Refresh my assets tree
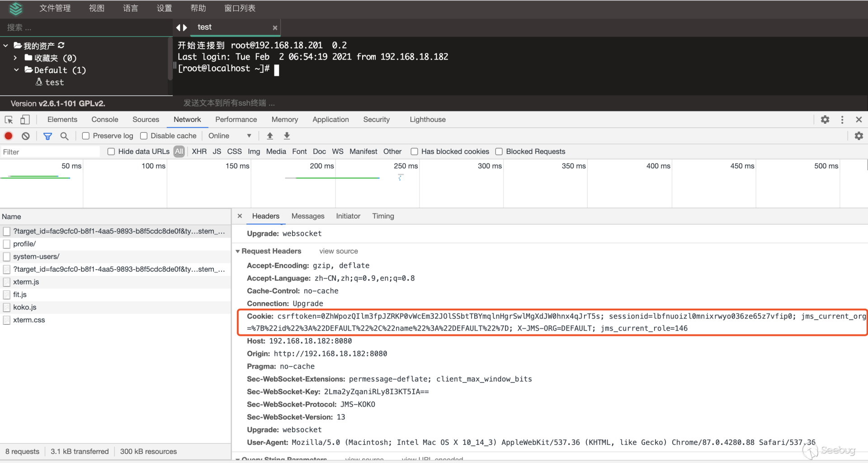Viewport: 868px width, 463px height. point(61,45)
